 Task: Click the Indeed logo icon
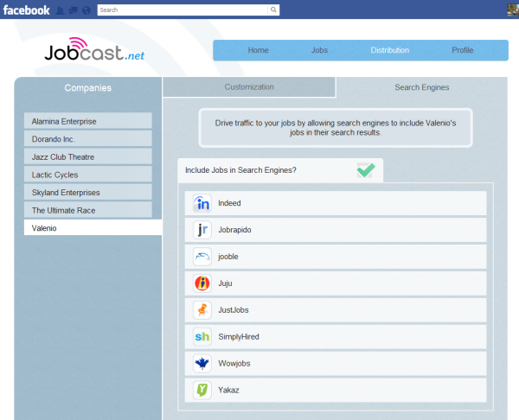[202, 203]
